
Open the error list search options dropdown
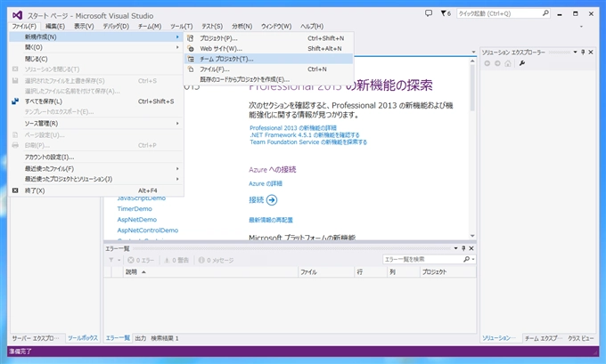pyautogui.click(x=473, y=259)
